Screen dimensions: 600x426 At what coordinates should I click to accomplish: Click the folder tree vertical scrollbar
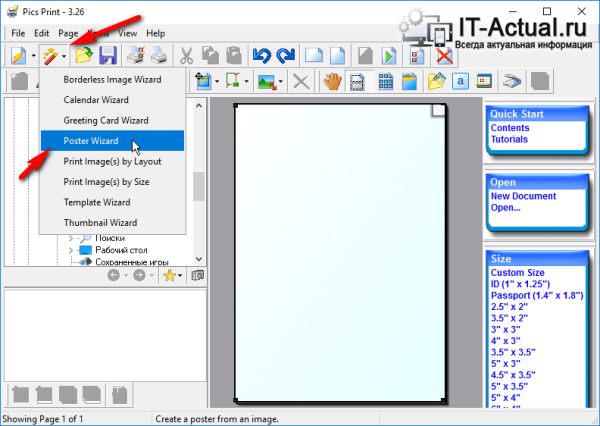click(x=198, y=185)
